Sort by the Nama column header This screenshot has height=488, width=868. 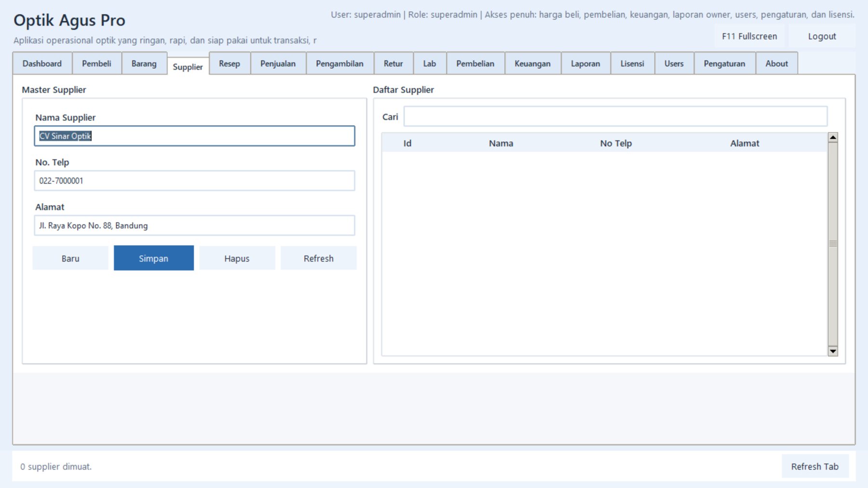click(x=501, y=143)
